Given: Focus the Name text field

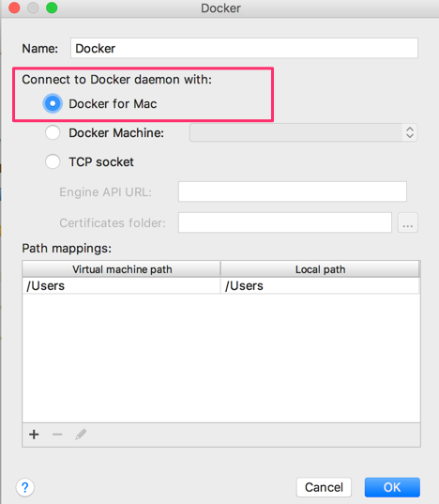Looking at the screenshot, I should tap(244, 48).
